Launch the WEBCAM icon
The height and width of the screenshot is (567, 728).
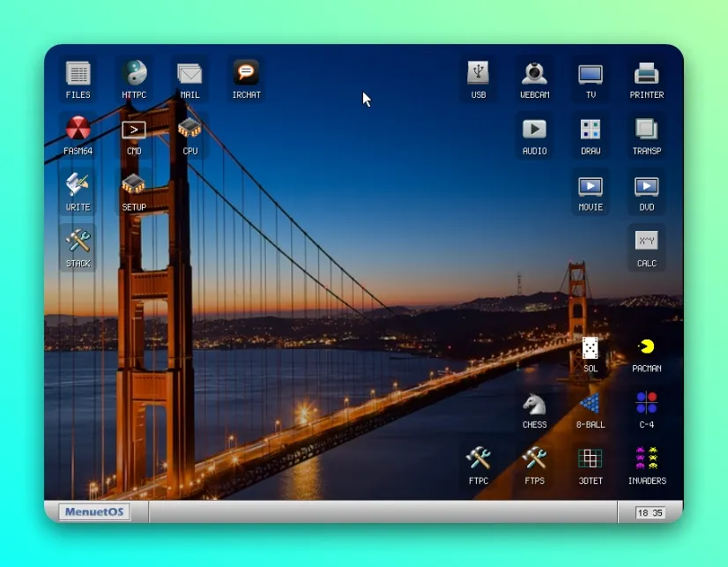point(534,79)
